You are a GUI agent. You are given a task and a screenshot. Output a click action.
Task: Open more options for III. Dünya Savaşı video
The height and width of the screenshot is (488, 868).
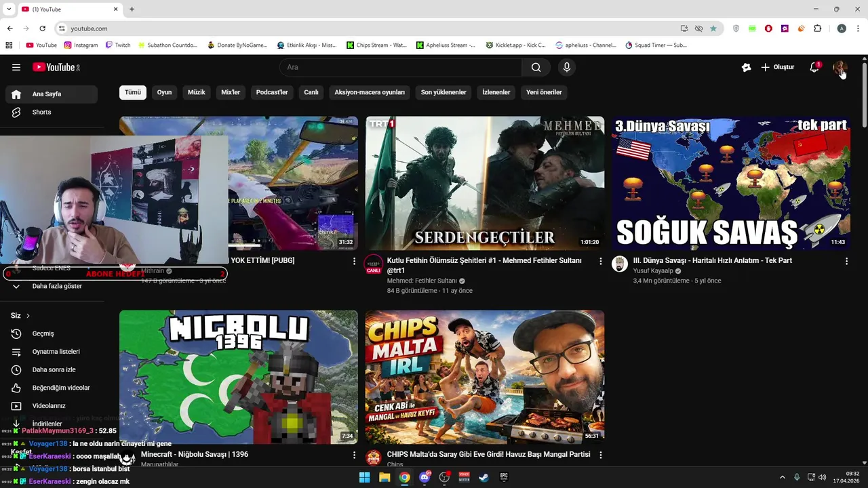coord(846,261)
